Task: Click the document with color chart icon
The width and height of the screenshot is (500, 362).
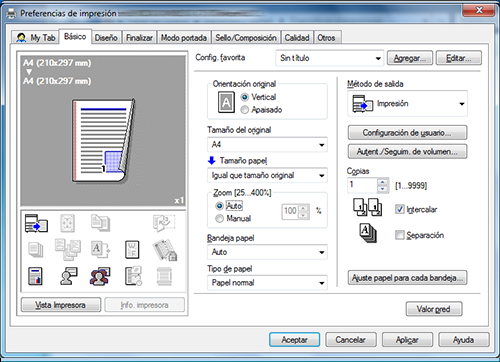Action: click(x=36, y=276)
